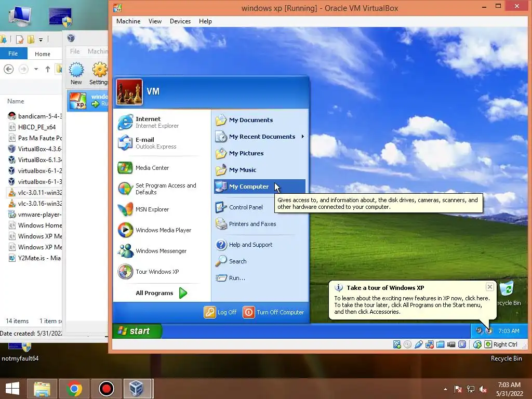Click the VM user chess picture
Image resolution: width=532 pixels, height=399 pixels.
click(x=129, y=92)
